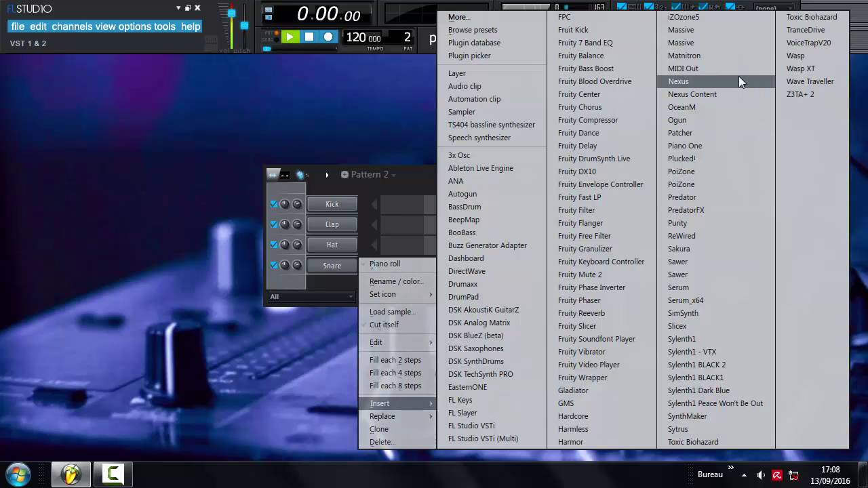The image size is (868, 488).
Task: Click the Hat channel volume knob
Action: [x=297, y=245]
